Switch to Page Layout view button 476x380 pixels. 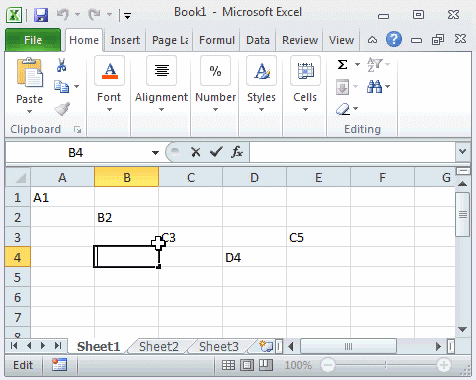(247, 365)
